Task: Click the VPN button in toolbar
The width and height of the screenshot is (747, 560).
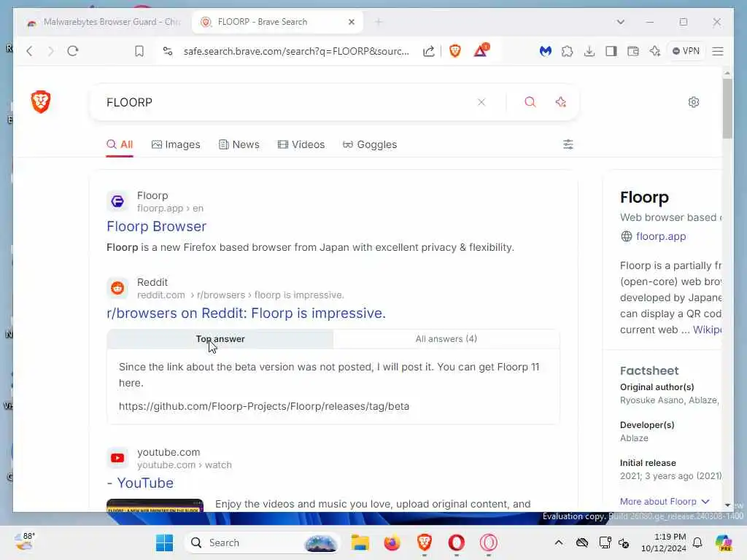Action: (x=686, y=51)
